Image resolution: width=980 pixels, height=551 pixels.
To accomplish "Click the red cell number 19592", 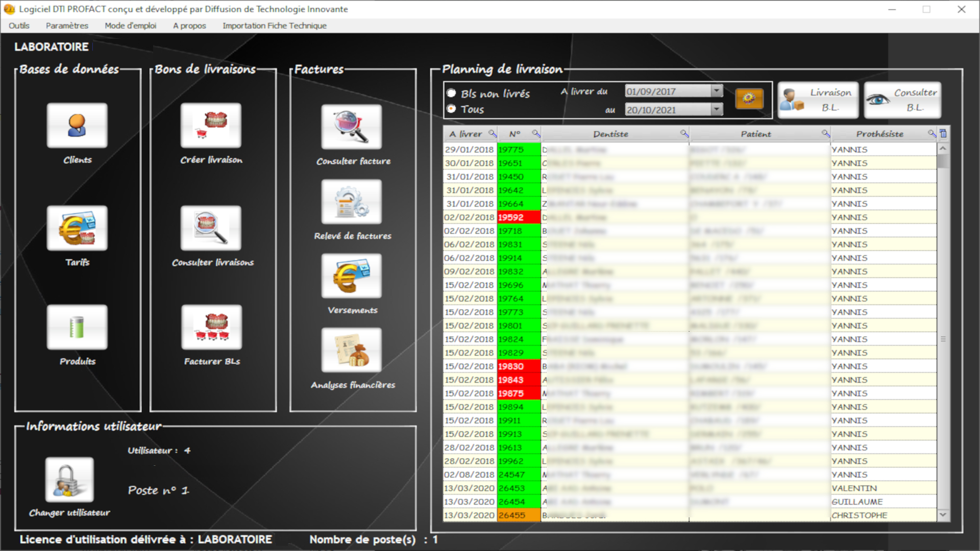I will click(518, 217).
